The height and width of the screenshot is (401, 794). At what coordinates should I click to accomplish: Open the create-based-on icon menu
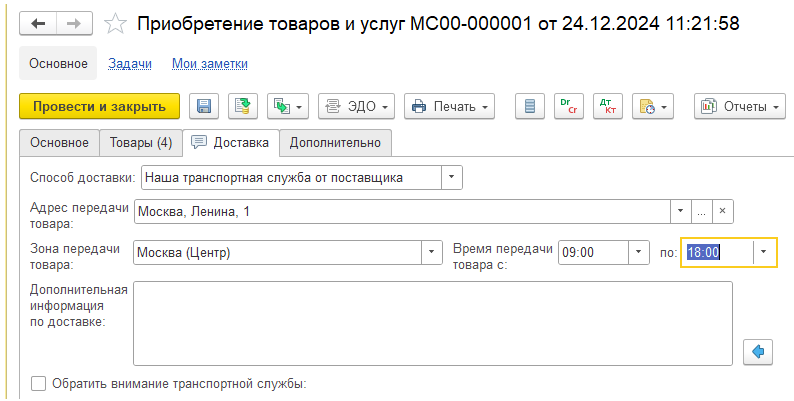[x=287, y=106]
